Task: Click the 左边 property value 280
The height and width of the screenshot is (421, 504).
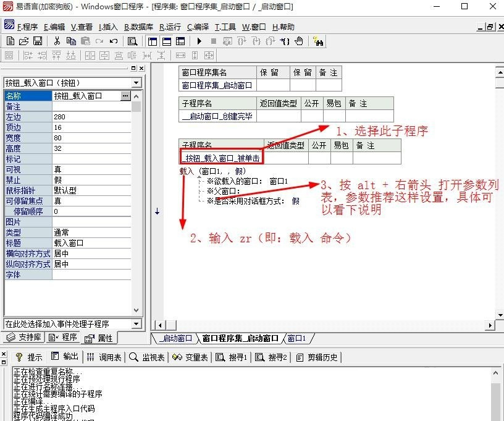Action: (91, 117)
